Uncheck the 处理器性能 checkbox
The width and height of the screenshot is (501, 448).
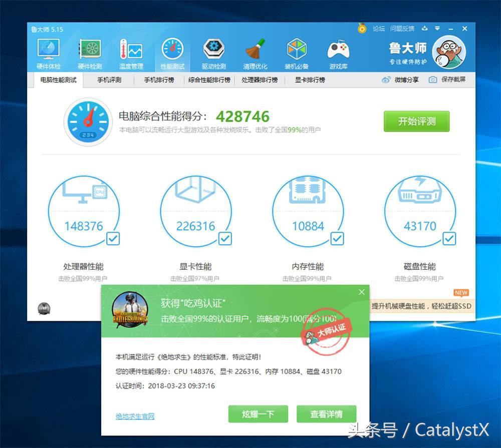(x=113, y=239)
